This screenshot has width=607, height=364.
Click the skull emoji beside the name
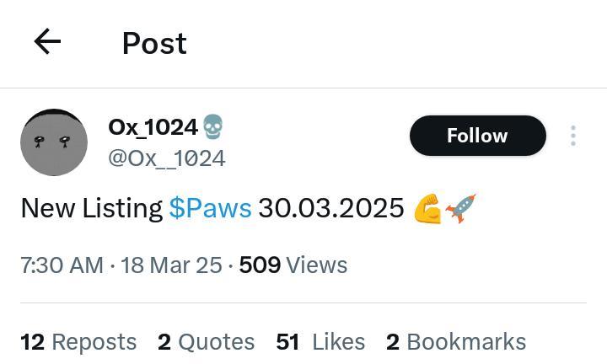click(x=212, y=127)
